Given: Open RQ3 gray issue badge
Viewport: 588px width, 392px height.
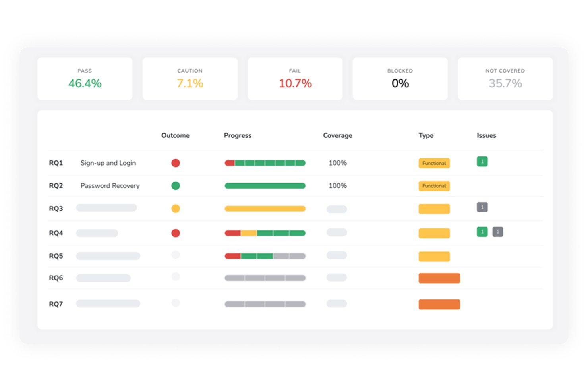Looking at the screenshot, I should (482, 207).
